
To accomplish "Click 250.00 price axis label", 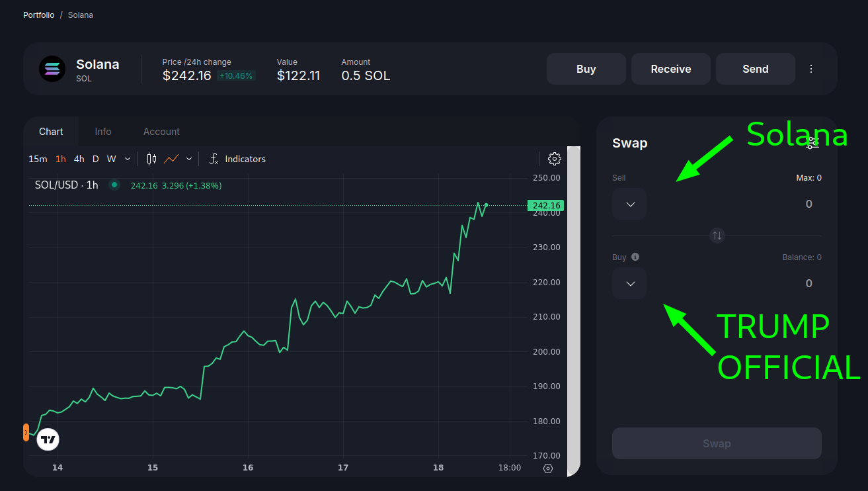I will click(546, 178).
